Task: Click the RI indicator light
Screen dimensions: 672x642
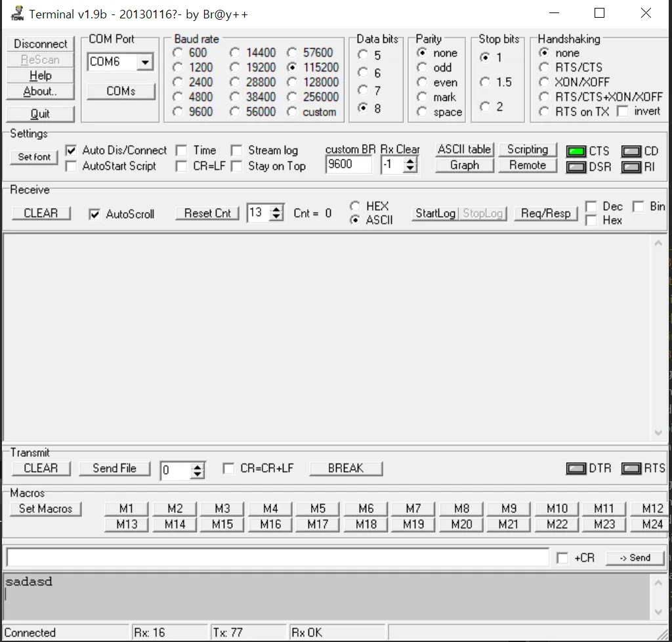Action: (631, 167)
